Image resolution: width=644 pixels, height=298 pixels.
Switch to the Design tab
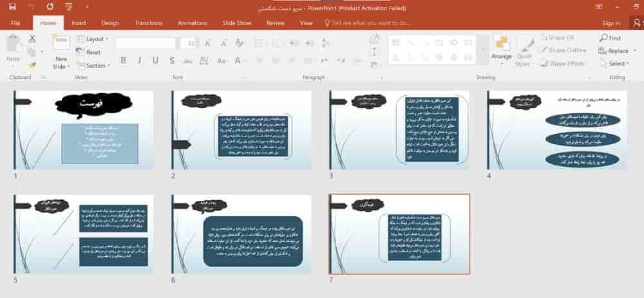(x=110, y=23)
